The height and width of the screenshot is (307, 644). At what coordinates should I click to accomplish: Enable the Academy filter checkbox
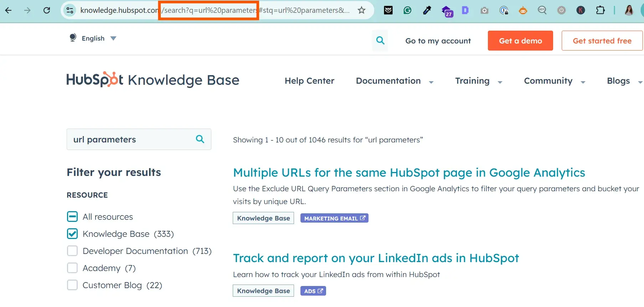(72, 268)
